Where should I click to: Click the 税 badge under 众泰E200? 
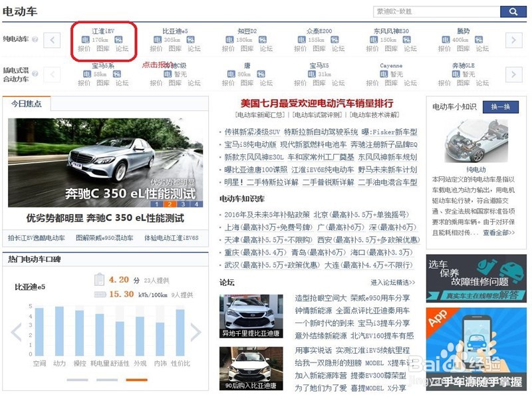pyautogui.click(x=334, y=40)
